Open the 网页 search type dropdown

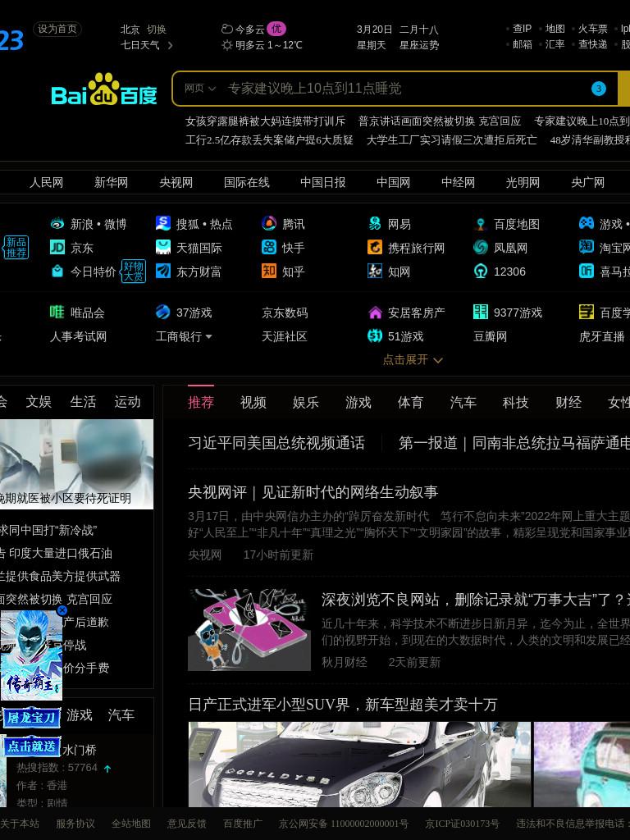200,89
